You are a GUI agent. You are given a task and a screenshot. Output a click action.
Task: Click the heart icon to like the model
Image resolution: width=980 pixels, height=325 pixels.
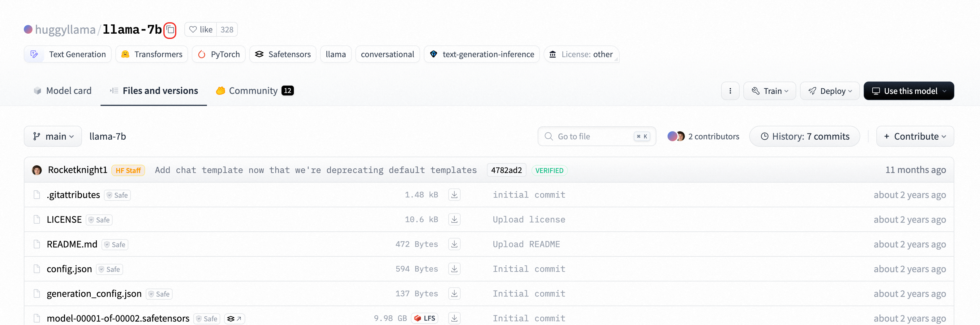tap(193, 29)
